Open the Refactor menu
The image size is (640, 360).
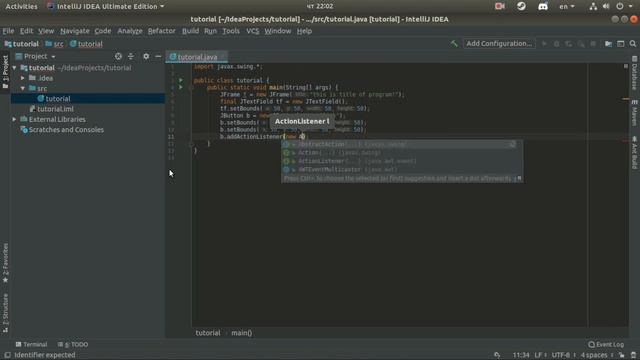[x=162, y=31]
